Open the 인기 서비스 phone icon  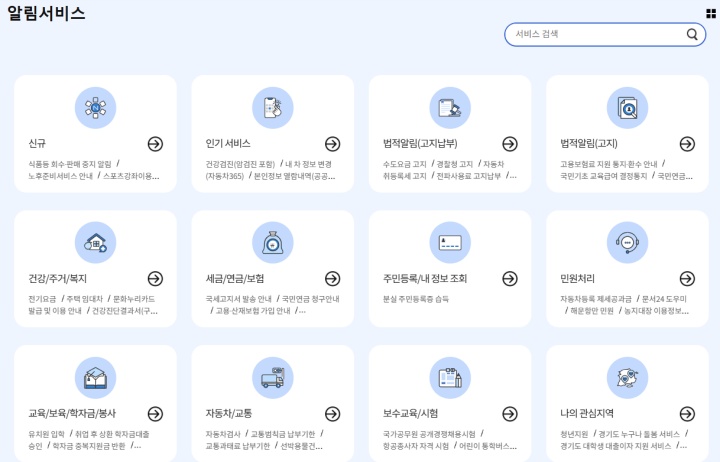[273, 108]
